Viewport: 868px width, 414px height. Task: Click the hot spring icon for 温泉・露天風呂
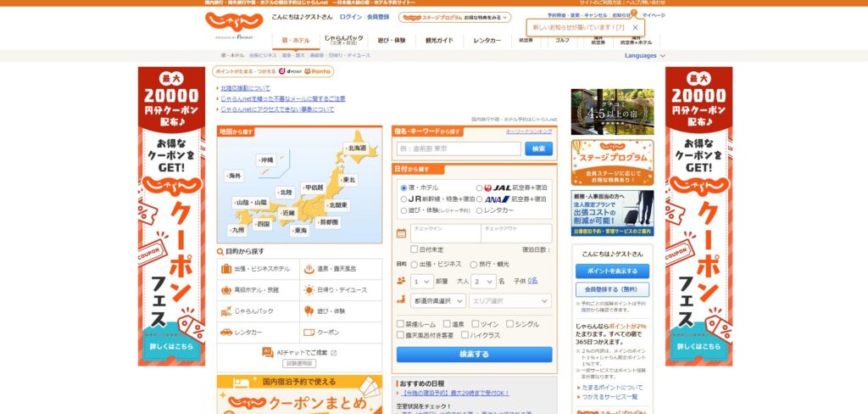[x=309, y=269]
